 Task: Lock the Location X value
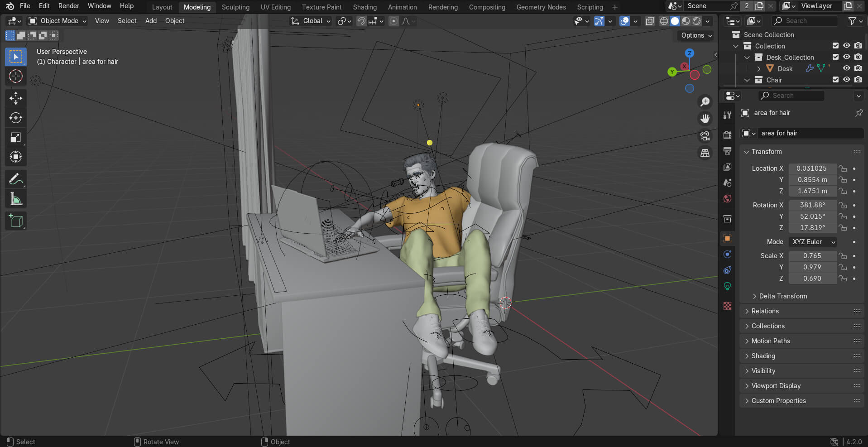point(843,168)
